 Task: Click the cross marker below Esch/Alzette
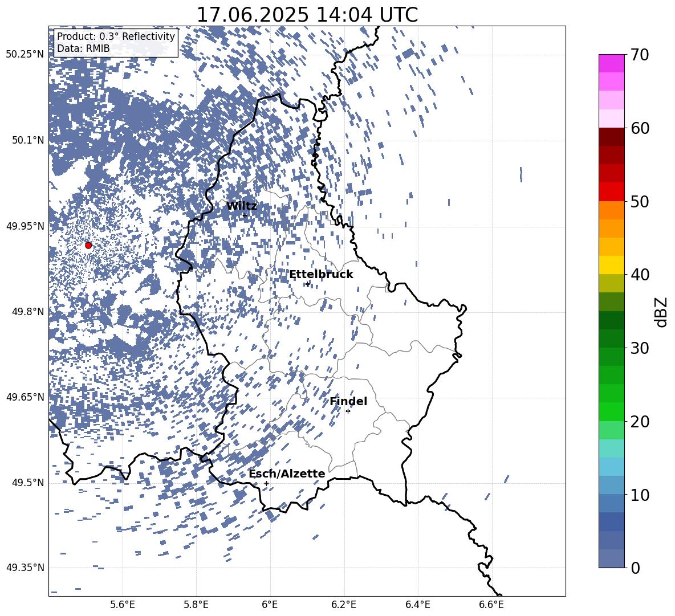(x=266, y=483)
